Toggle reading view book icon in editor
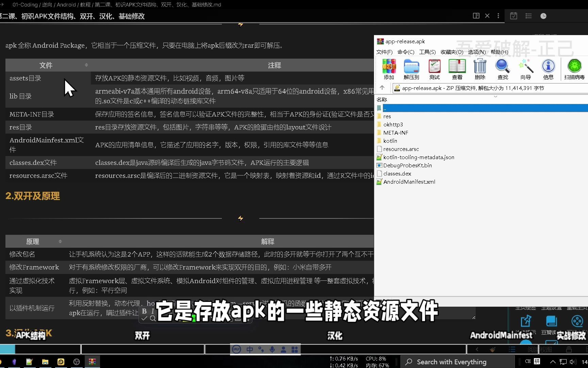This screenshot has width=588, height=368. click(476, 16)
